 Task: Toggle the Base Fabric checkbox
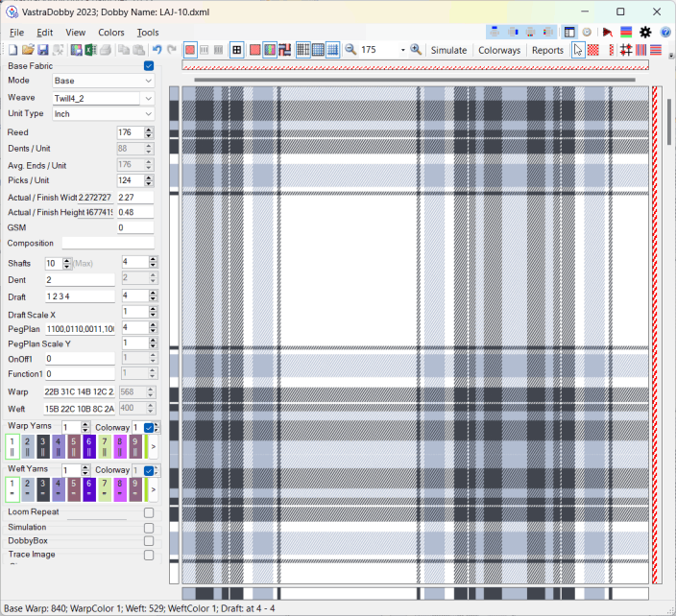tap(149, 66)
